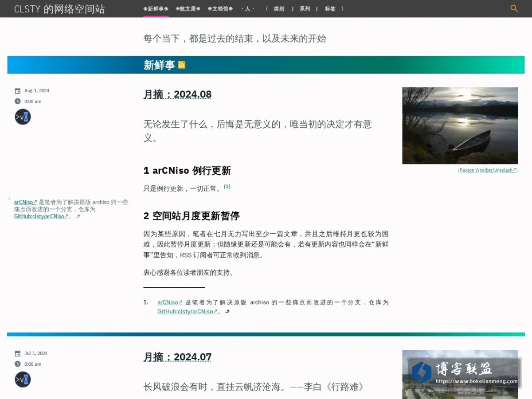This screenshot has height=399, width=532.
Task: Open the 散文屋 navigation tab
Action: point(188,9)
